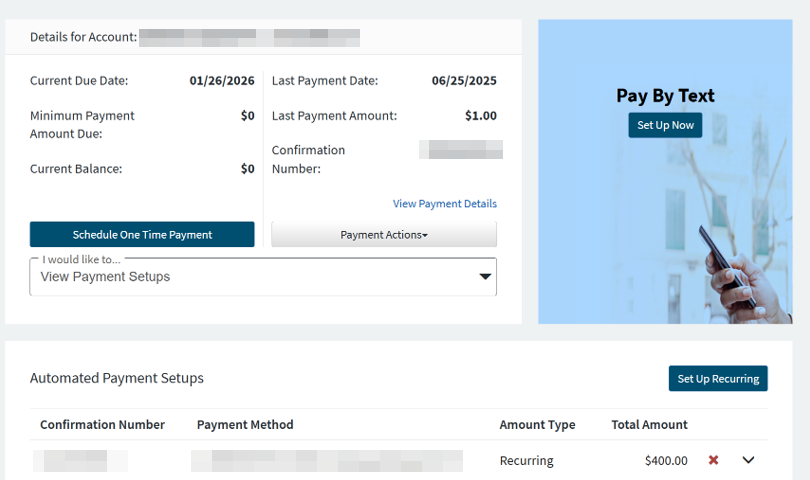Click the Last Payment Date value 06/25/2025
Viewport: 810px width, 480px height.
[464, 81]
